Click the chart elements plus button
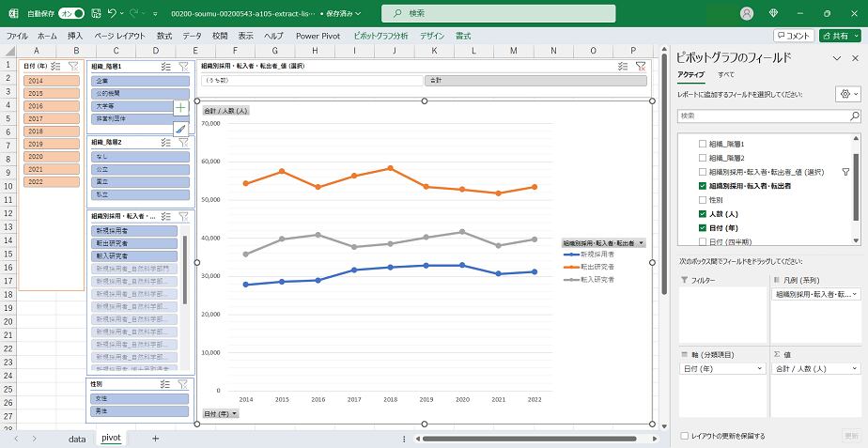868x448 pixels. pos(180,108)
